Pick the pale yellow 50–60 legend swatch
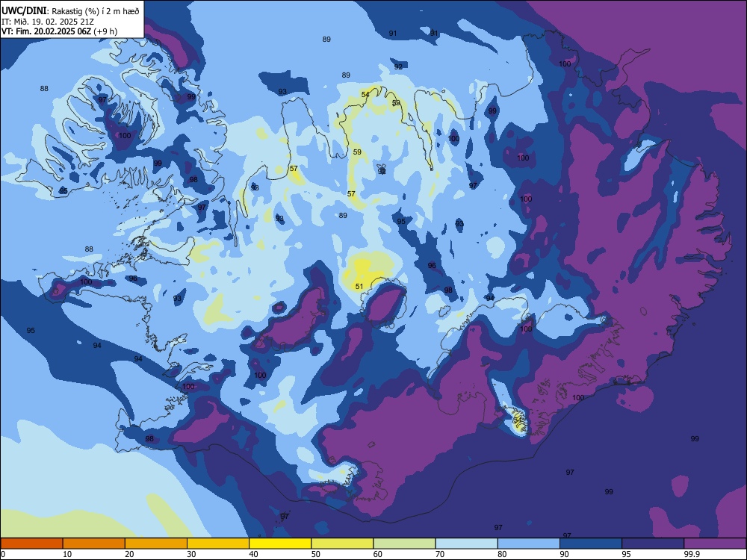747x560 pixels. 343,544
